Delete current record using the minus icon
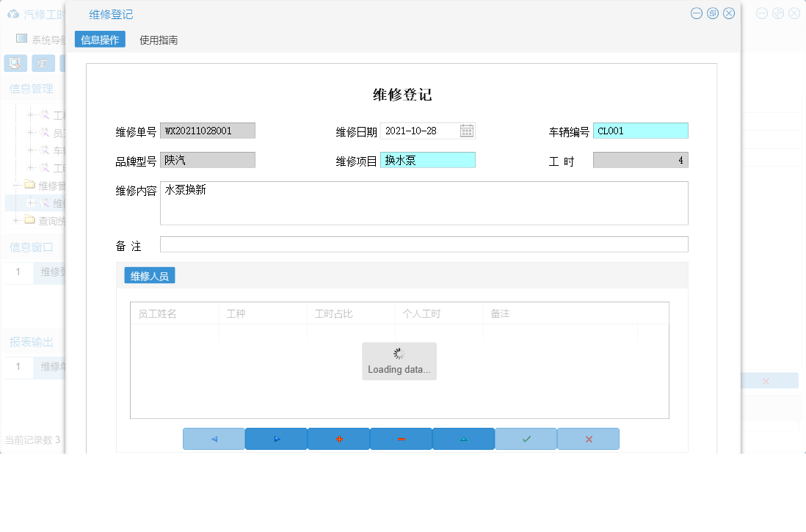The width and height of the screenshot is (806, 532). pos(401,438)
